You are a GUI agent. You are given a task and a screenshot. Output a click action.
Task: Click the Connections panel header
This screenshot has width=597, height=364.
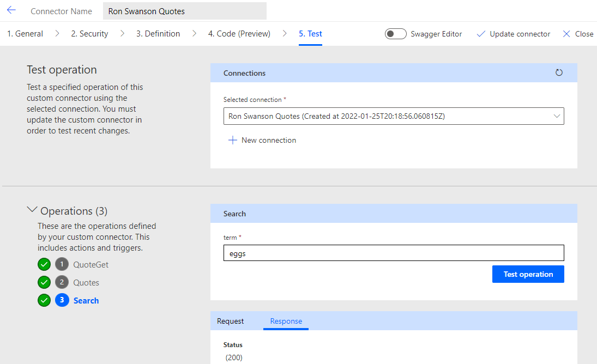[394, 72]
